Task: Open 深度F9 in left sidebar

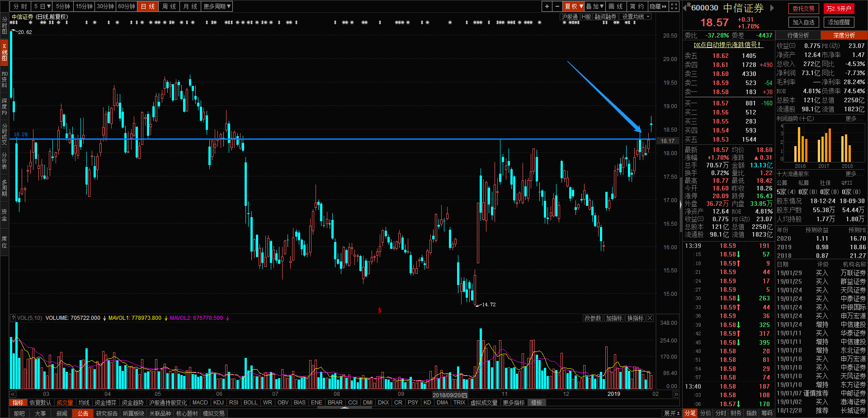Action: (x=4, y=106)
